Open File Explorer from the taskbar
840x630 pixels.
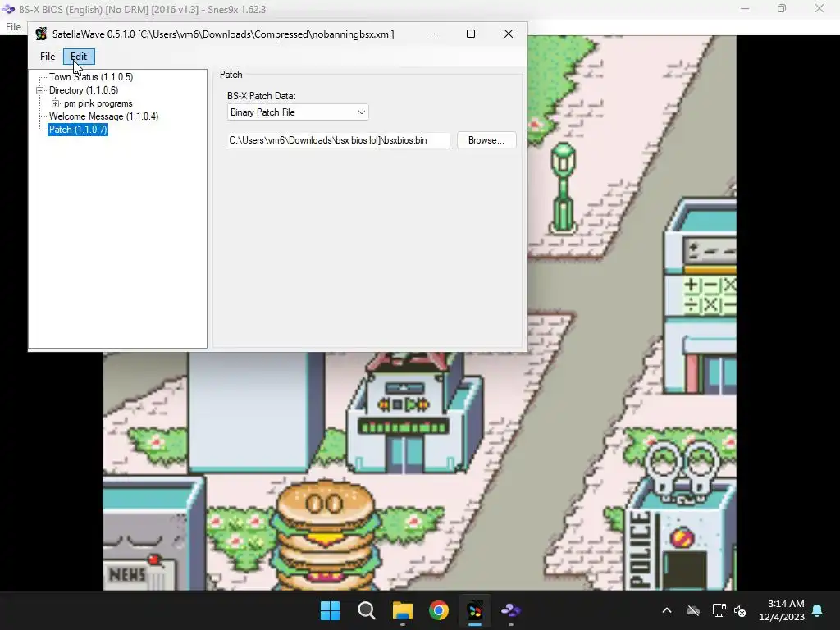point(402,610)
